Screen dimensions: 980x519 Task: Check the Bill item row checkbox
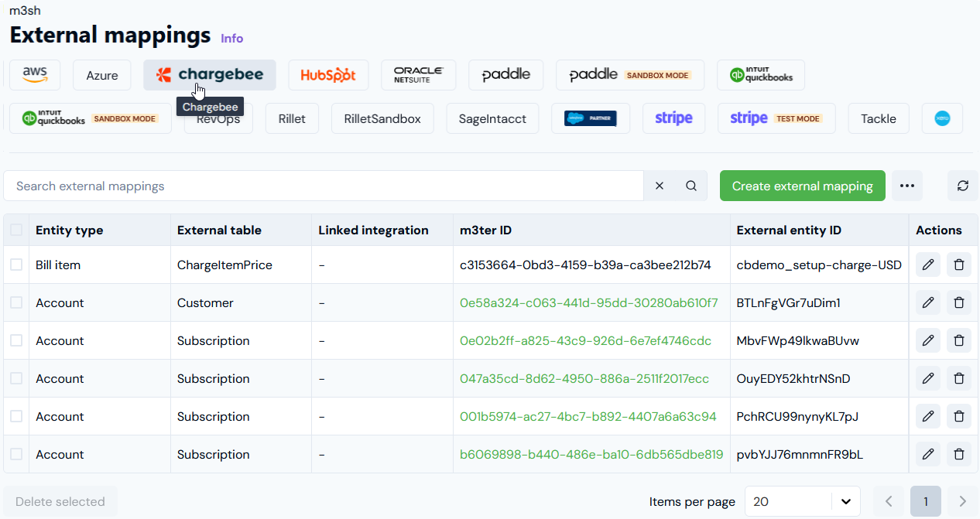click(16, 265)
